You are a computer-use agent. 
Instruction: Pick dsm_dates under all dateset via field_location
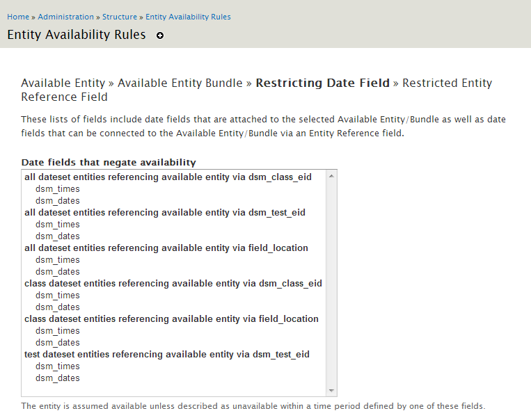coord(58,272)
